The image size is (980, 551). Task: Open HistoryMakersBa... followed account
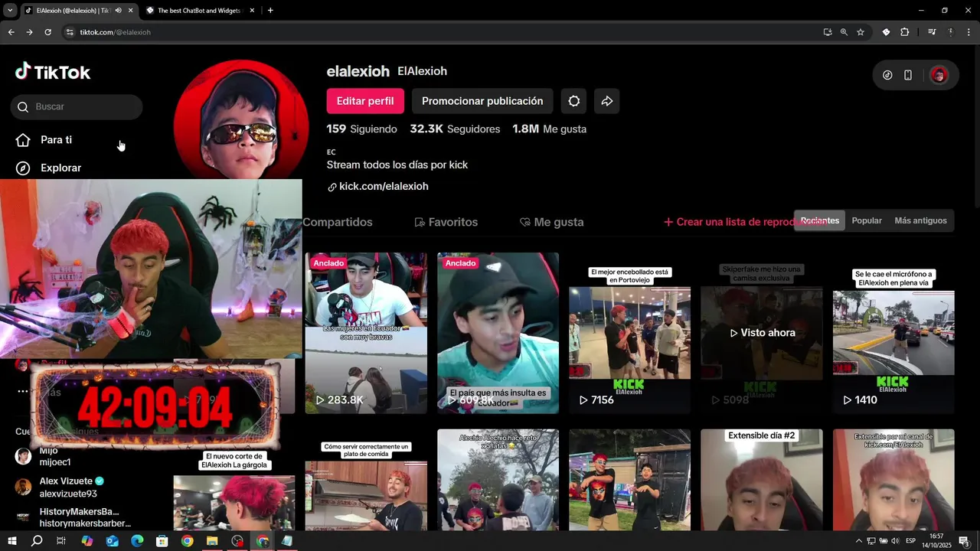(73, 517)
